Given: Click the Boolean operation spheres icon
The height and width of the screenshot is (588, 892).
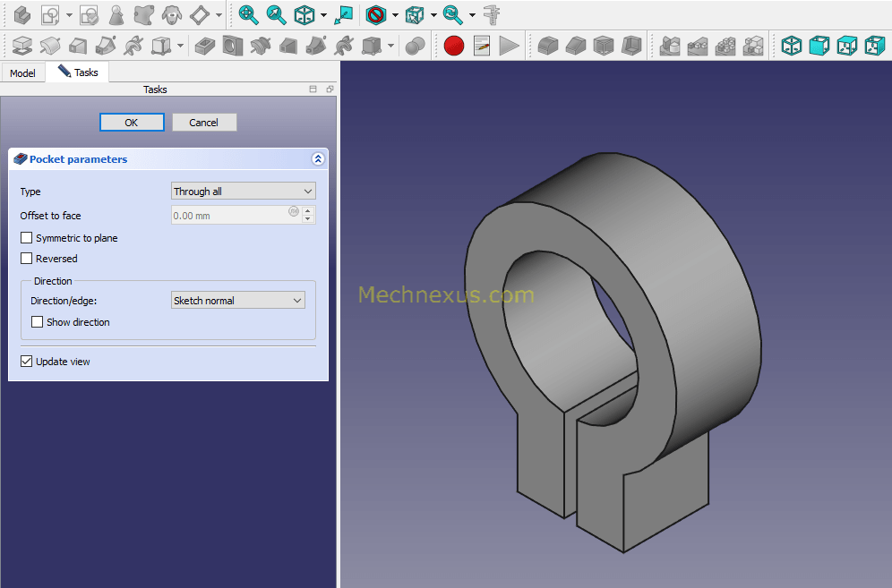Looking at the screenshot, I should coord(415,45).
